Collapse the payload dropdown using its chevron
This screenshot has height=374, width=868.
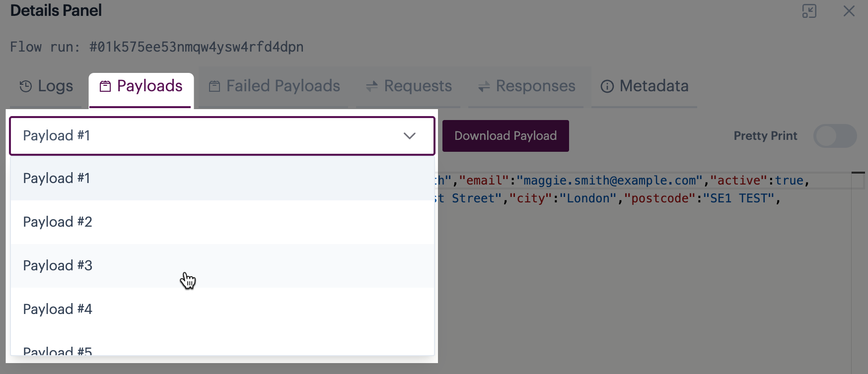click(409, 136)
